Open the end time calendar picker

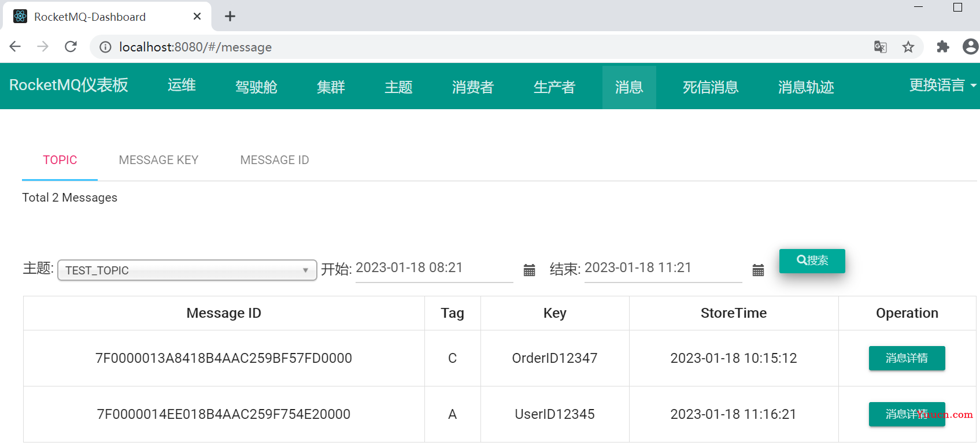(758, 270)
